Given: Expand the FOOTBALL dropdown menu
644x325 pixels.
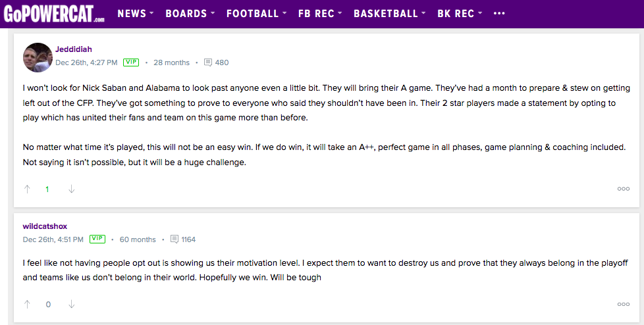Looking at the screenshot, I should click(x=256, y=13).
